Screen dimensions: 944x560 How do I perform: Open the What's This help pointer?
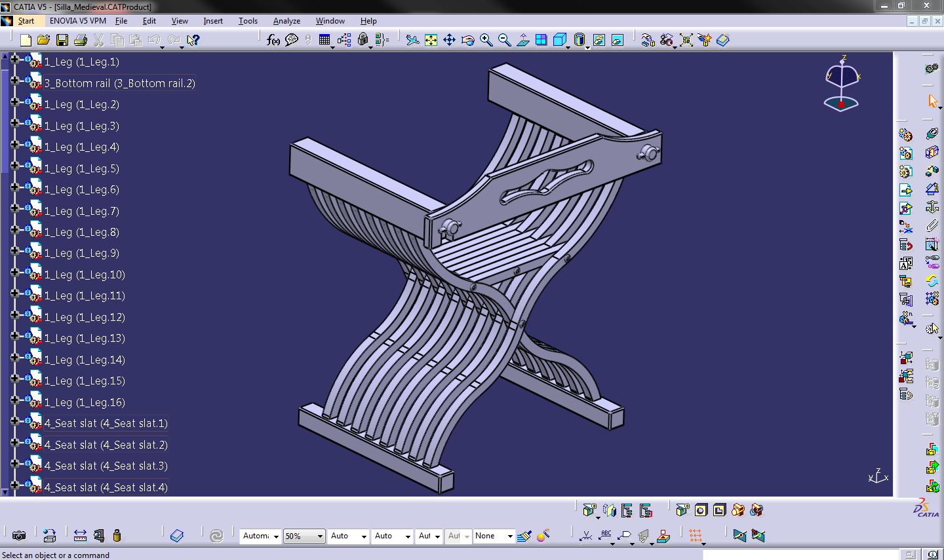click(193, 41)
